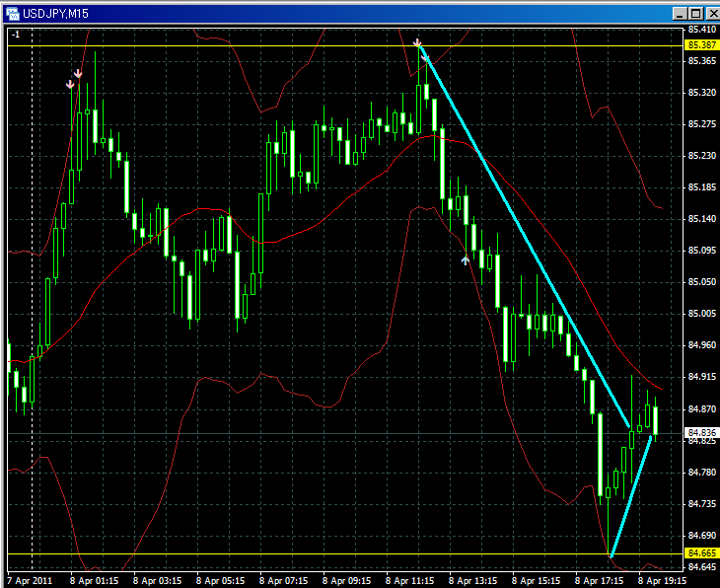This screenshot has height=588, width=720.
Task: Select the red down arrow at the 85.387 peak
Action: point(418,42)
